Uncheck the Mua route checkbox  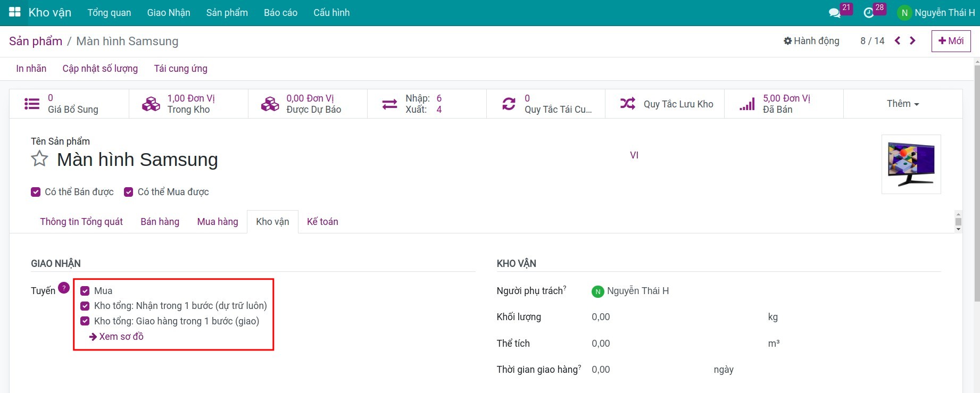coord(85,291)
